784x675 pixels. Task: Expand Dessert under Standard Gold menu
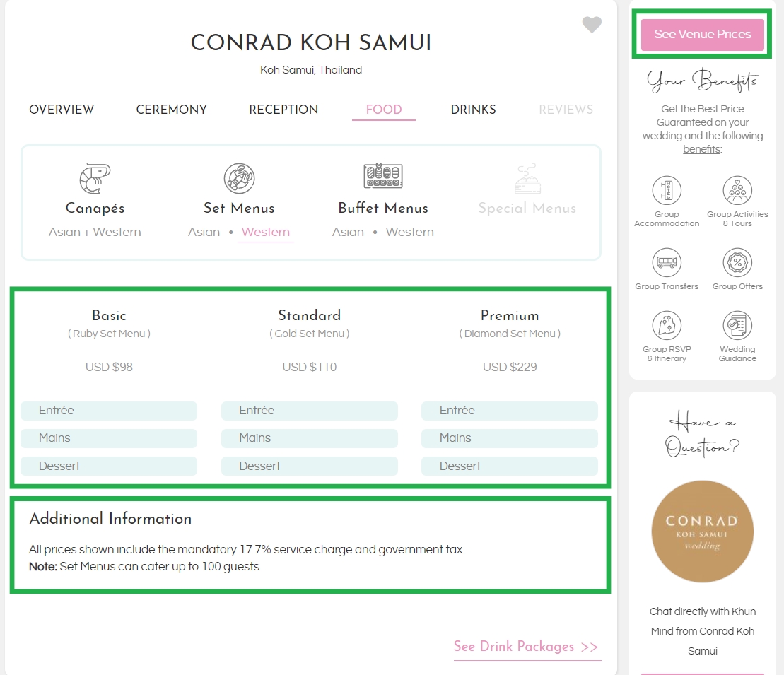[310, 466]
